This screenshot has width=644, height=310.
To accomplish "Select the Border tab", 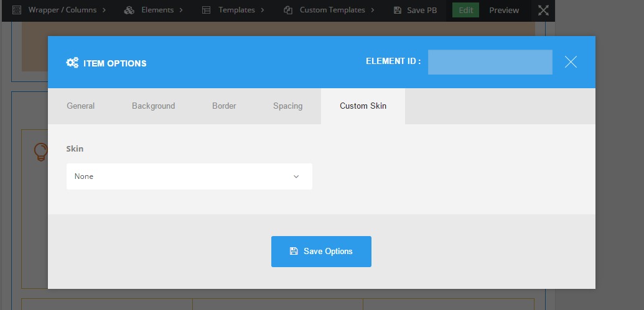I will [224, 106].
